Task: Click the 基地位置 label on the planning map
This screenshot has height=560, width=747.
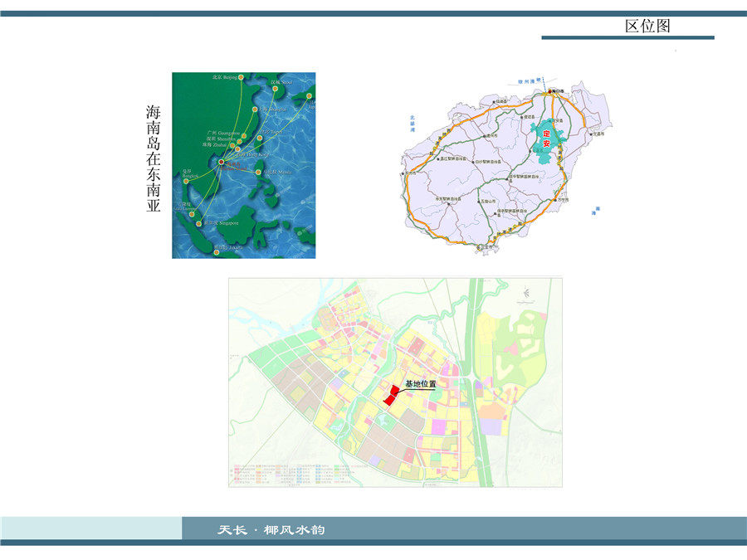Action: (420, 385)
